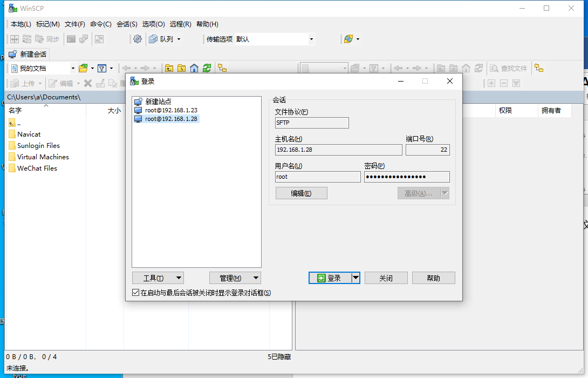Screen dimensions: 588x378
Task: Click the remote home directory icon
Action: [x=466, y=69]
